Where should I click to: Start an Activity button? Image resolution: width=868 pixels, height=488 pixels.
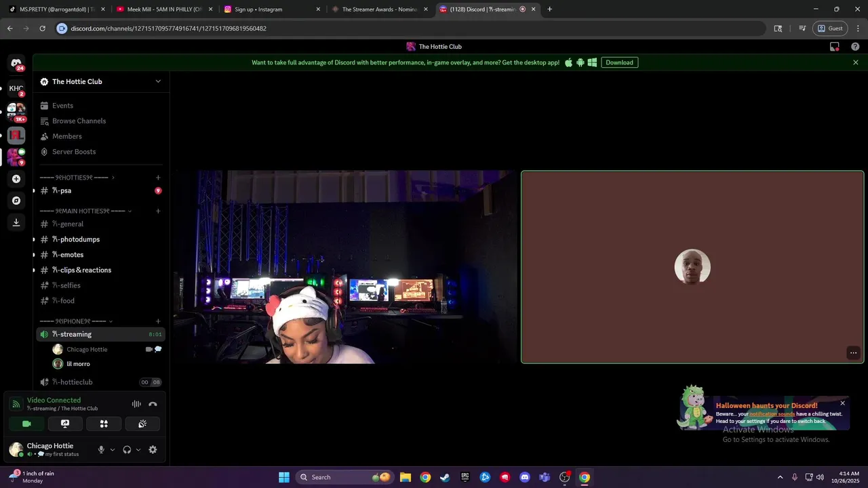tap(104, 424)
